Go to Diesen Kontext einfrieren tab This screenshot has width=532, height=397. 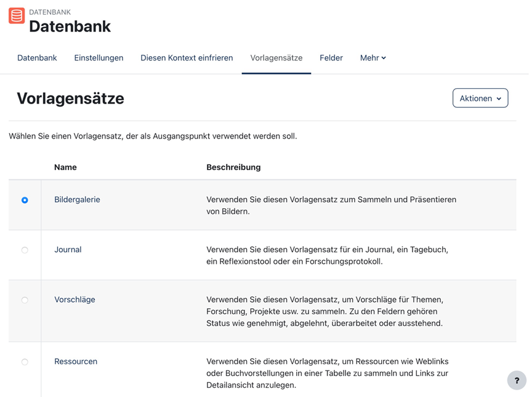pyautogui.click(x=187, y=58)
